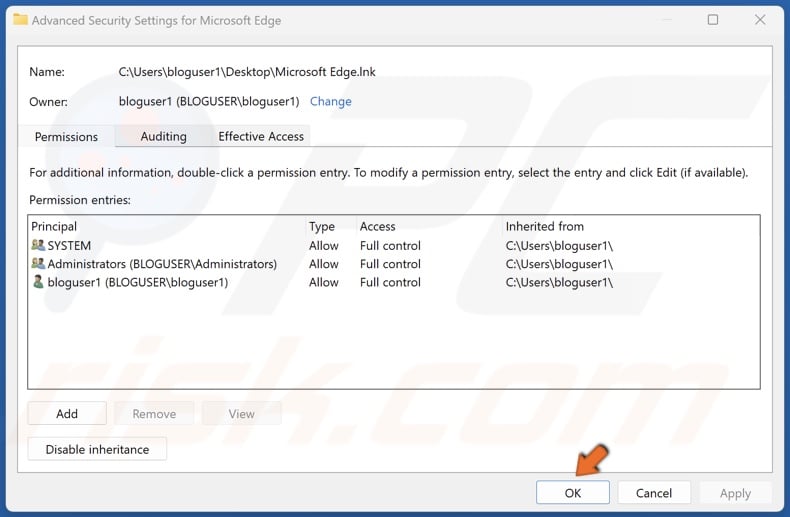Click the Permission entries label
Viewport: 790px width, 517px height.
tap(80, 200)
